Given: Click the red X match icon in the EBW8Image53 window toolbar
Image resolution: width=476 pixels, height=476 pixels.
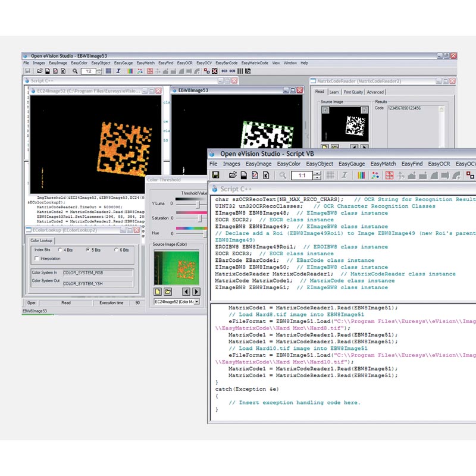Looking at the screenshot, I should (215, 71).
